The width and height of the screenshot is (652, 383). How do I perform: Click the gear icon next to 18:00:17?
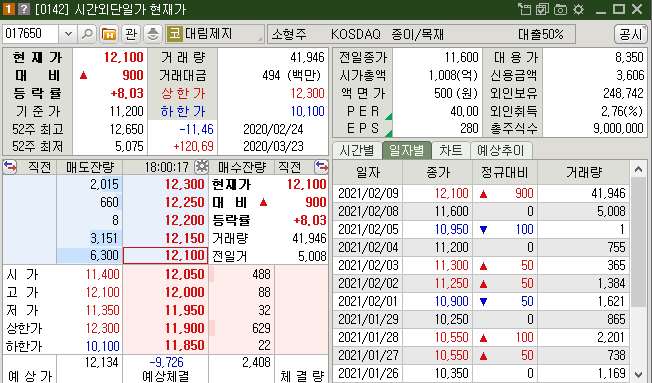coord(202,167)
